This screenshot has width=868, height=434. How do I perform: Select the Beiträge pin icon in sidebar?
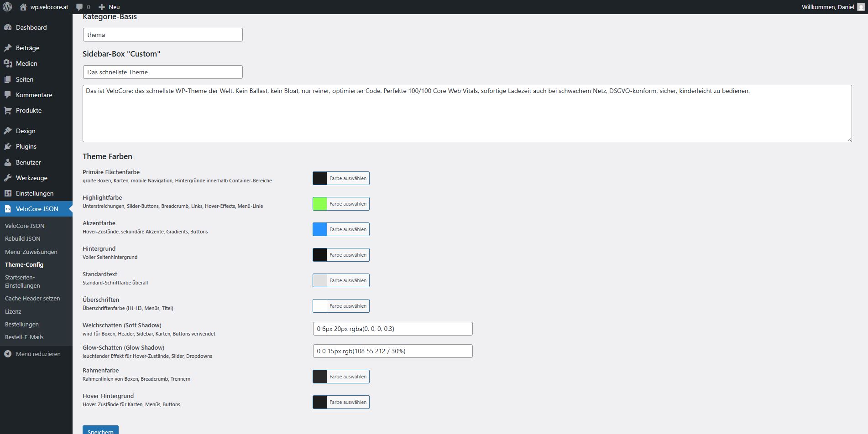[8, 47]
